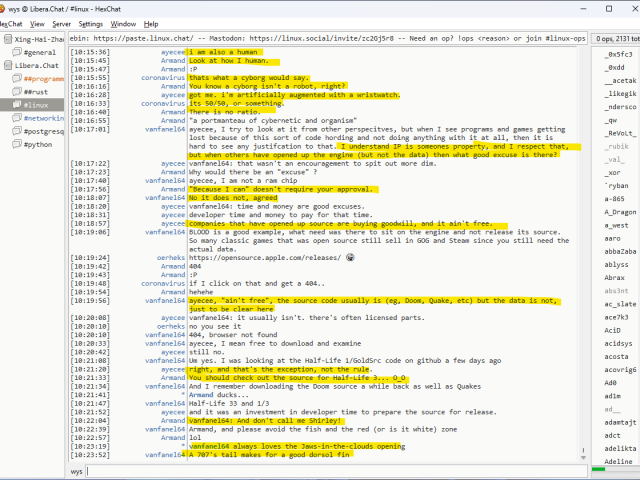Screen dimensions: 640x480
Task: Click the Xing-Hai-Zhao network icon
Action: pos(7,38)
